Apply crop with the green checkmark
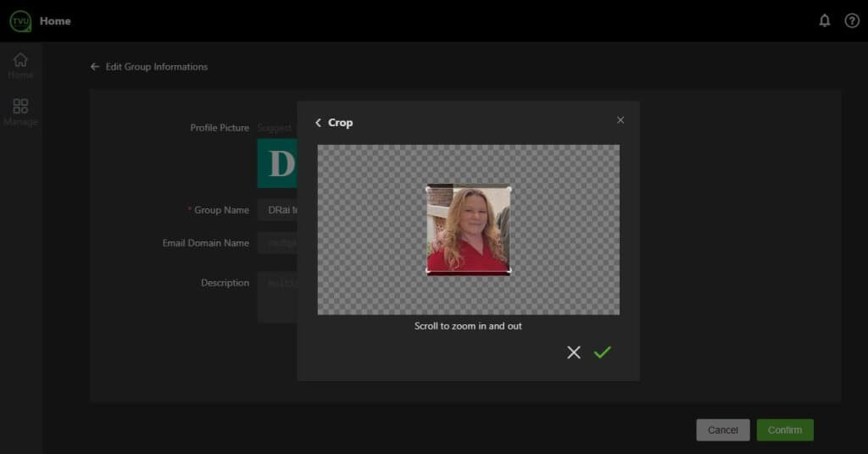Screen dimensions: 868x454 tap(602, 352)
